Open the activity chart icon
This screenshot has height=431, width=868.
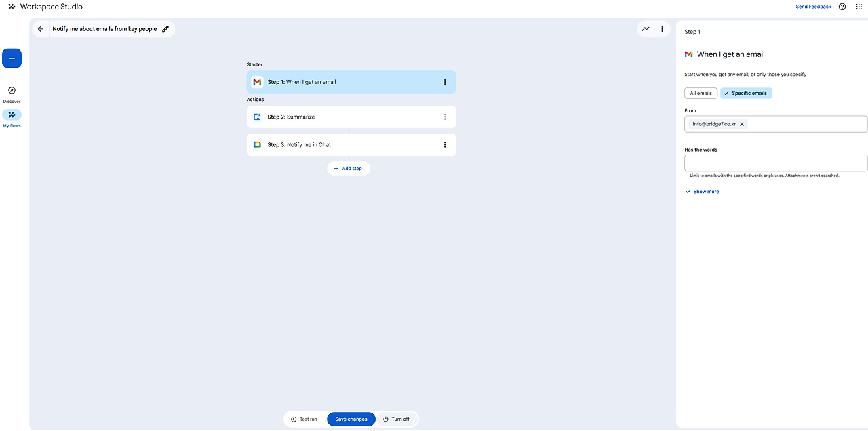(646, 29)
